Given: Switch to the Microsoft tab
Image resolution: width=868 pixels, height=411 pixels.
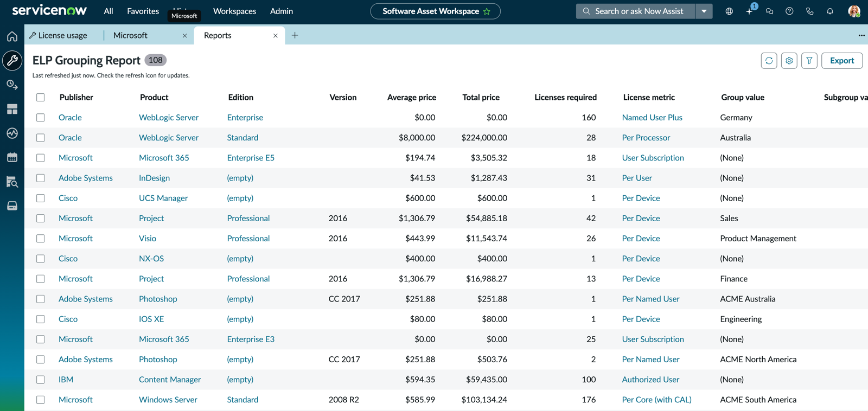Looking at the screenshot, I should coord(130,35).
